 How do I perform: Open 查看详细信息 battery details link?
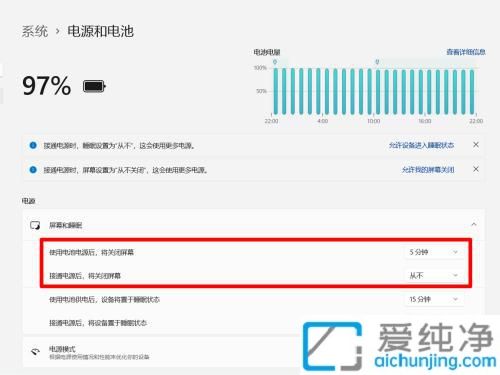466,52
